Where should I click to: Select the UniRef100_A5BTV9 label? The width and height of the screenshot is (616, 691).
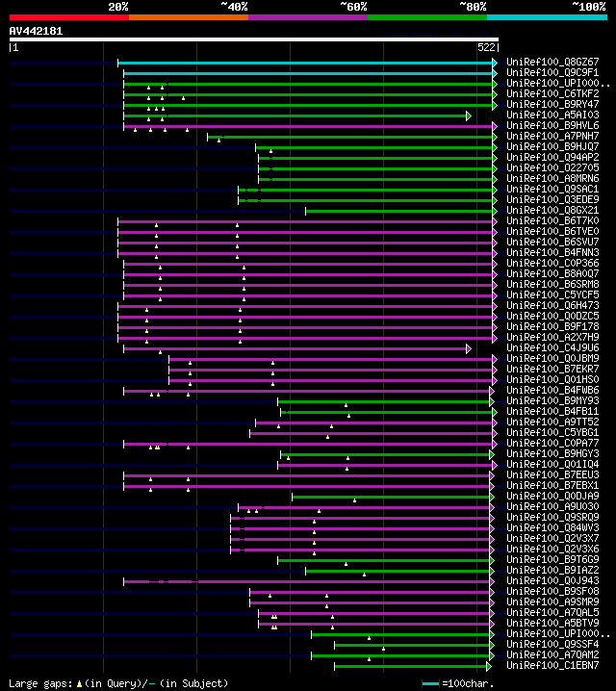coord(552,623)
